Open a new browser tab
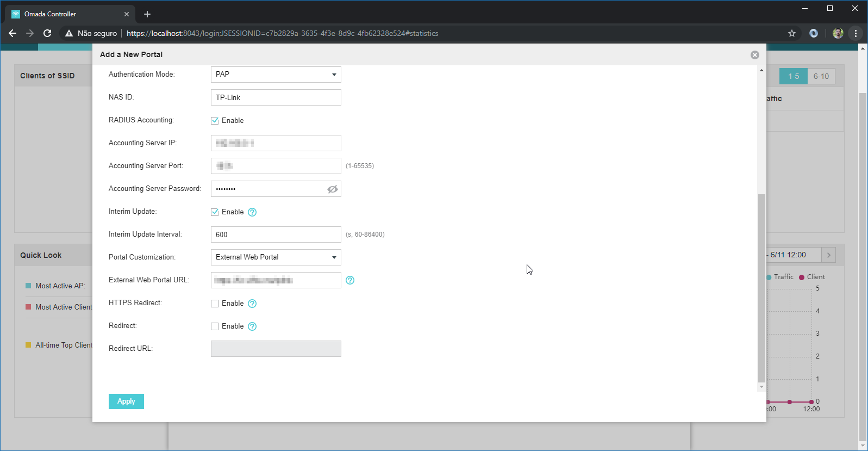The height and width of the screenshot is (451, 868). tap(147, 14)
